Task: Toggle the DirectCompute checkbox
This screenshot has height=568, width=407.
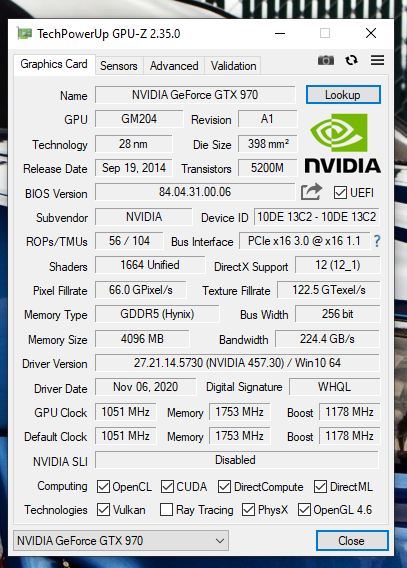Action: (x=224, y=486)
